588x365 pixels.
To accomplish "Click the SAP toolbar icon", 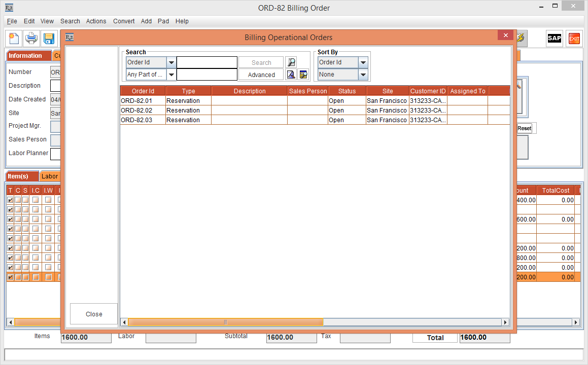I will [x=554, y=39].
